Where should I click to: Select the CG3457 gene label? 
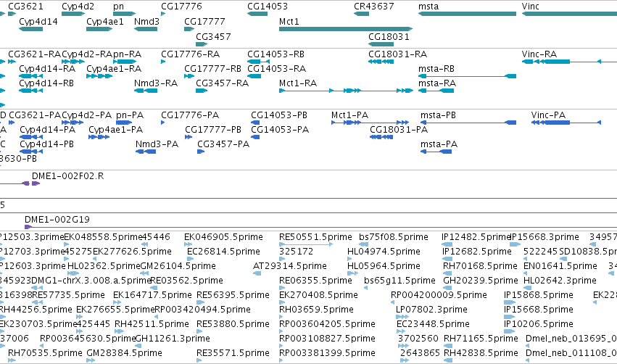[213, 36]
